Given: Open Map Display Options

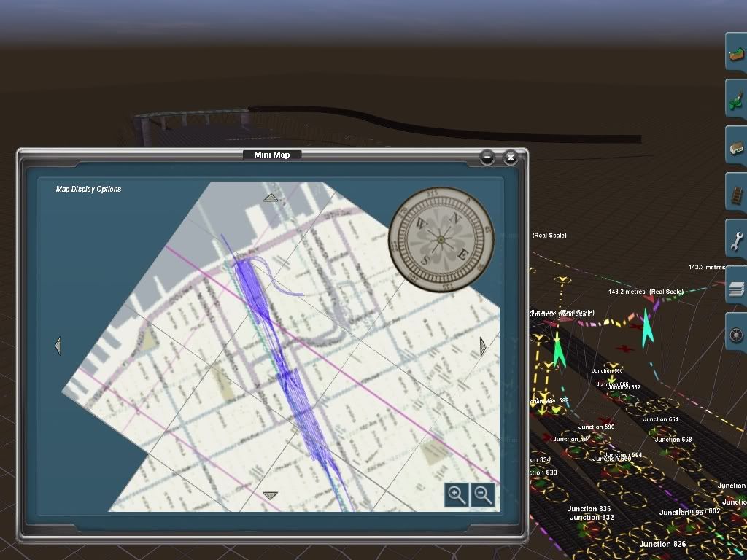Looking at the screenshot, I should tap(88, 190).
